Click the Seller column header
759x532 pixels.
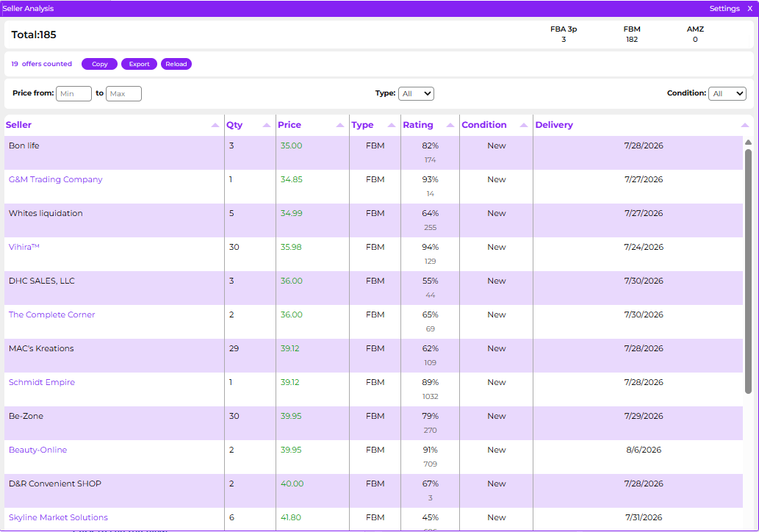coord(18,125)
